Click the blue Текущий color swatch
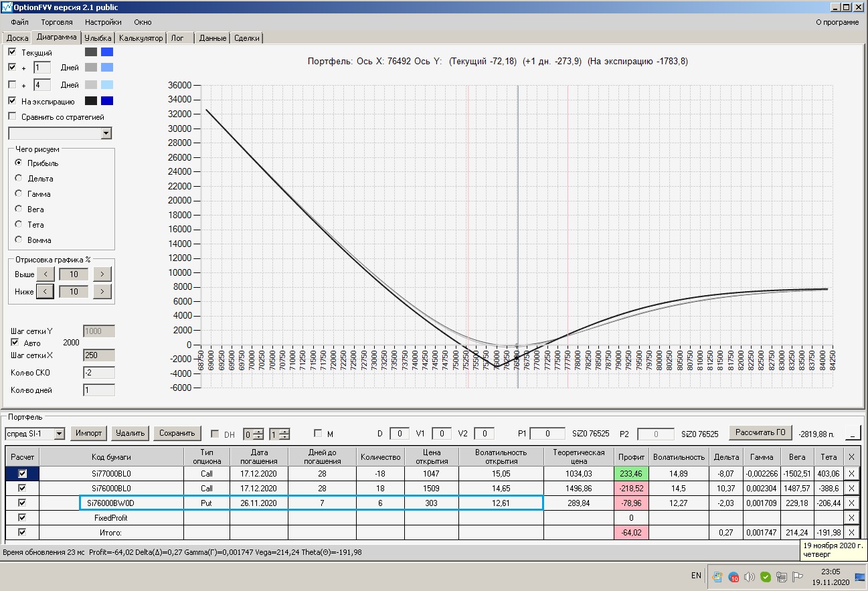The height and width of the screenshot is (591, 868). (107, 52)
